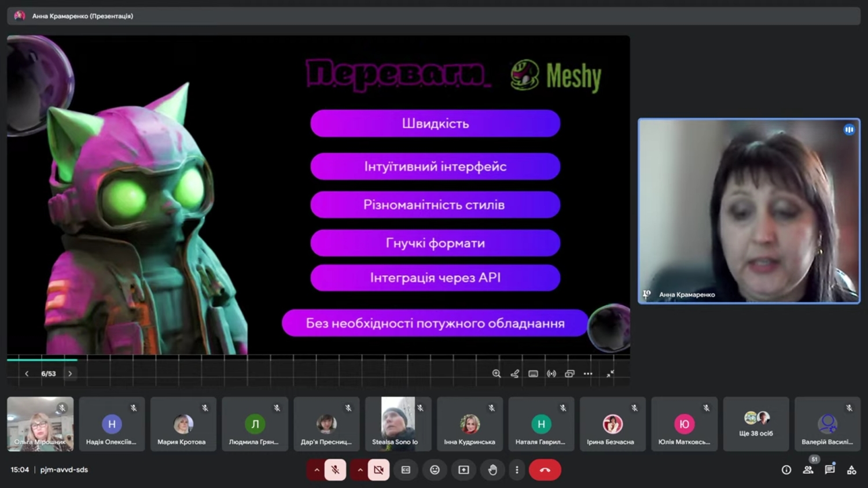Open the slide pop-out window icon
The height and width of the screenshot is (488, 868).
point(570,374)
